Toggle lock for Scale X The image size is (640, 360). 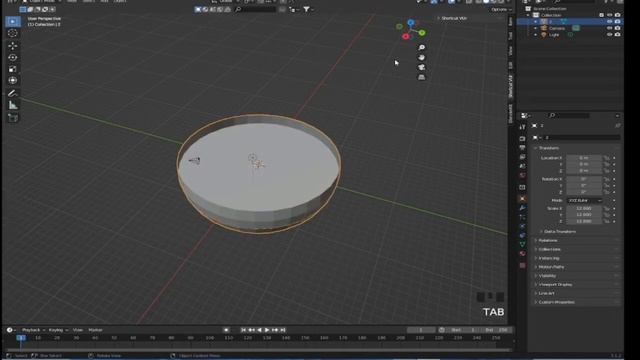click(x=607, y=209)
